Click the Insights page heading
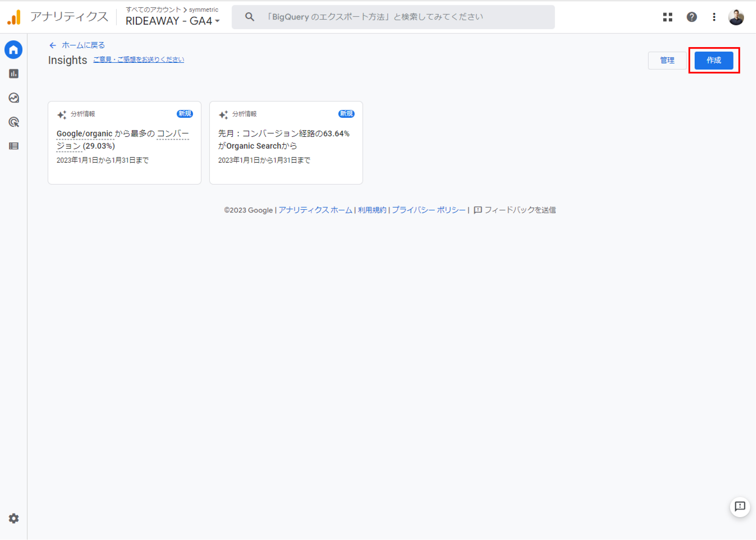Image resolution: width=756 pixels, height=540 pixels. tap(67, 60)
